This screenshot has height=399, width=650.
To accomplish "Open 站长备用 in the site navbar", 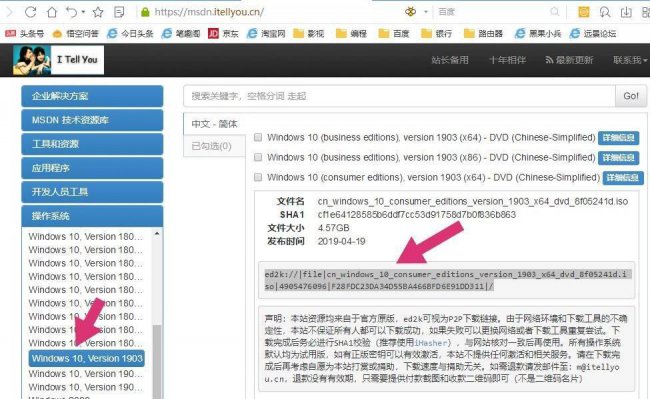I will click(x=450, y=60).
